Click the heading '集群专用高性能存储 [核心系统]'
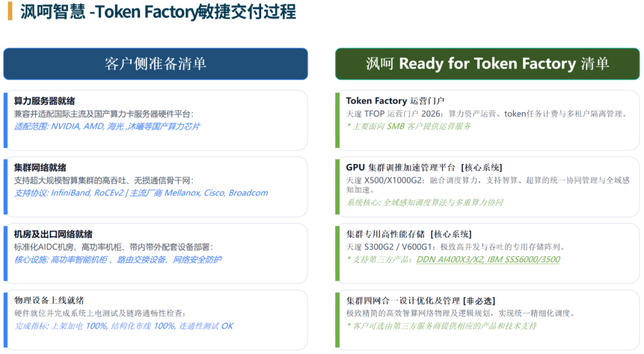The height and width of the screenshot is (354, 644). click(408, 234)
